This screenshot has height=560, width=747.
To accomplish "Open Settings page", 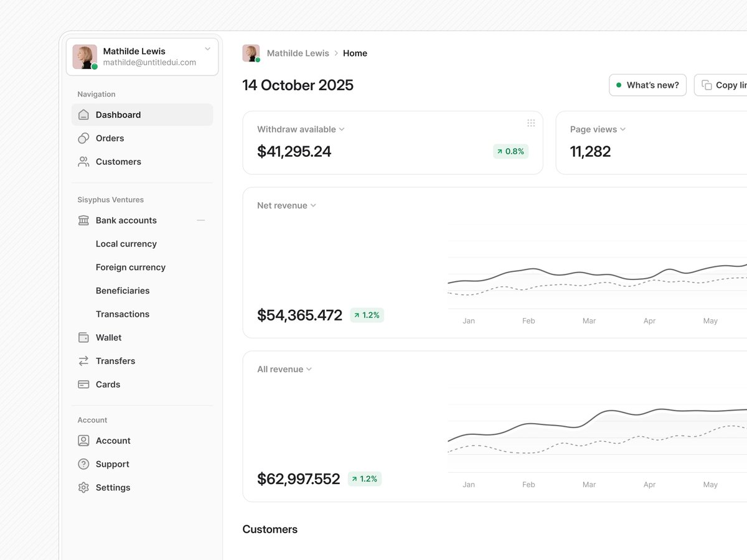I will coord(143,488).
